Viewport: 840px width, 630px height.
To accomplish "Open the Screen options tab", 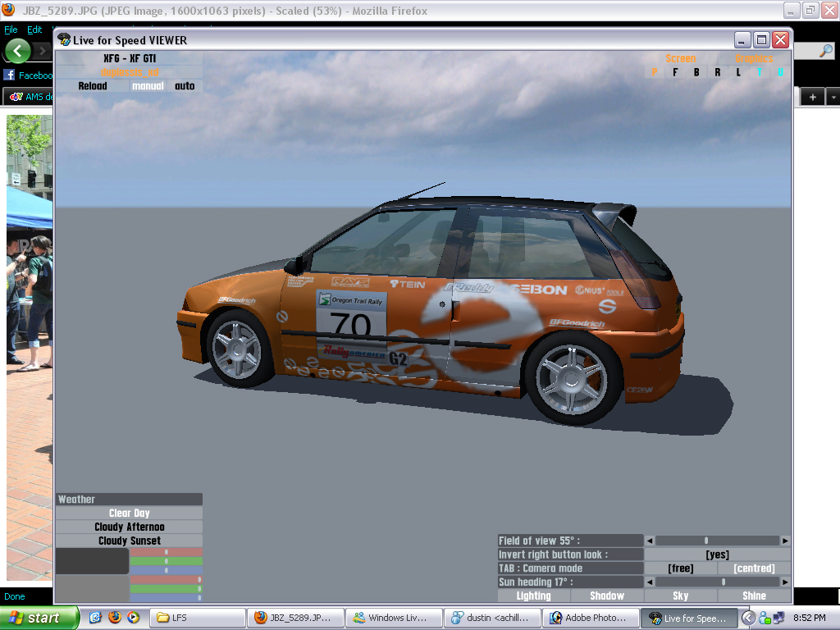I will point(680,58).
